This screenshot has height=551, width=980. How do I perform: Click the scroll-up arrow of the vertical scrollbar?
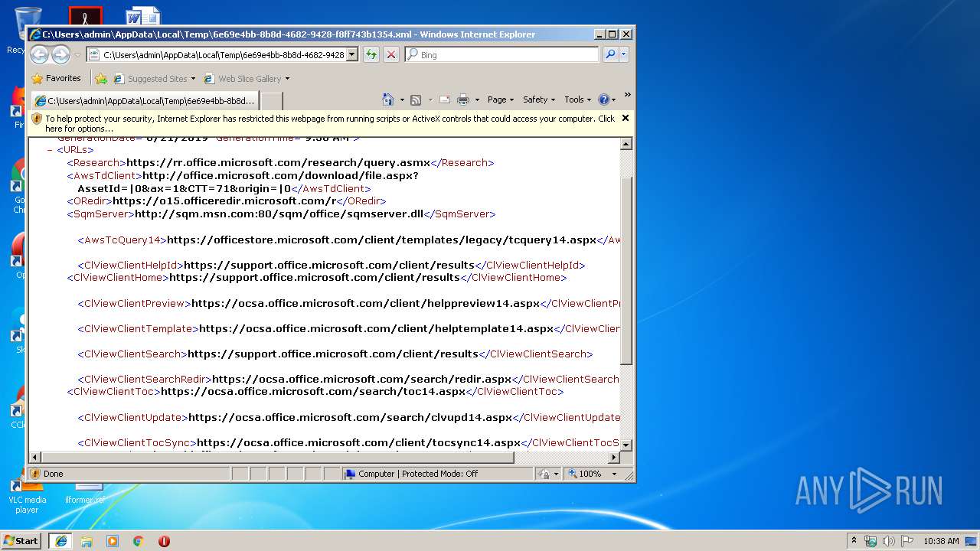(626, 144)
